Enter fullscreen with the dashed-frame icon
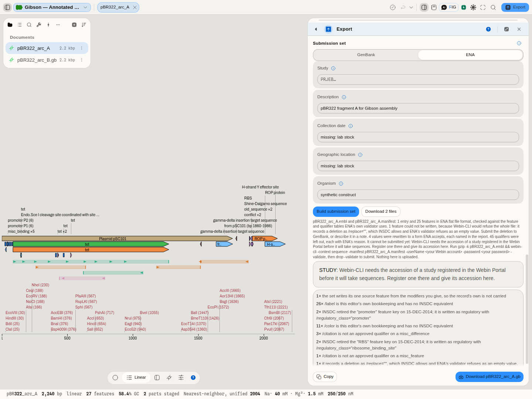Image resolution: width=532 pixels, height=399 pixels. click(483, 7)
